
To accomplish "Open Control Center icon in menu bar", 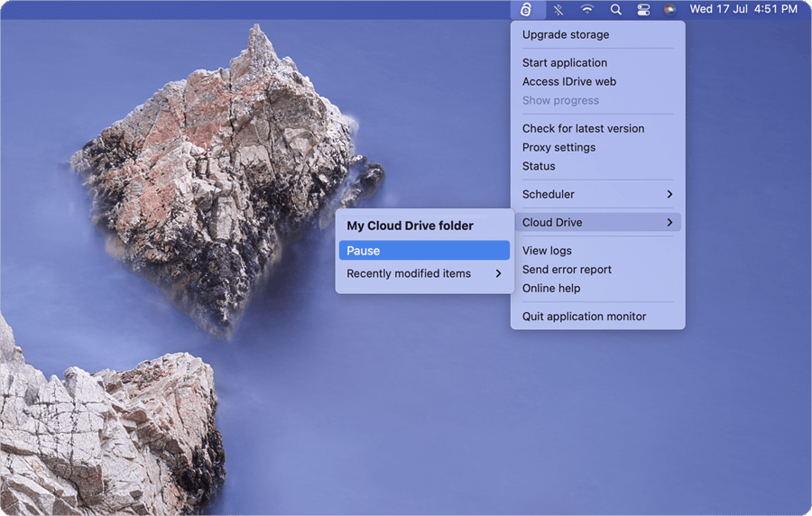I will click(643, 9).
